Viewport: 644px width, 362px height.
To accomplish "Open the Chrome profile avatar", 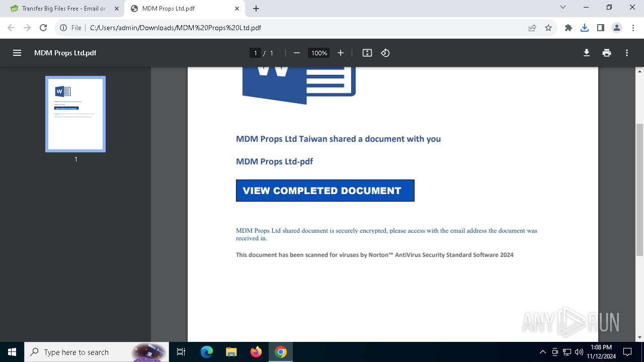I will (617, 28).
